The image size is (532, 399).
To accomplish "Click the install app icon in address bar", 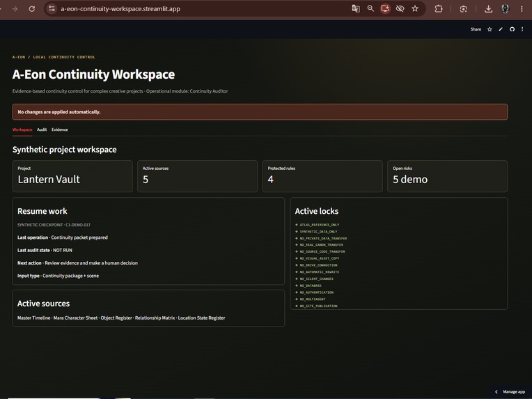I will point(385,9).
